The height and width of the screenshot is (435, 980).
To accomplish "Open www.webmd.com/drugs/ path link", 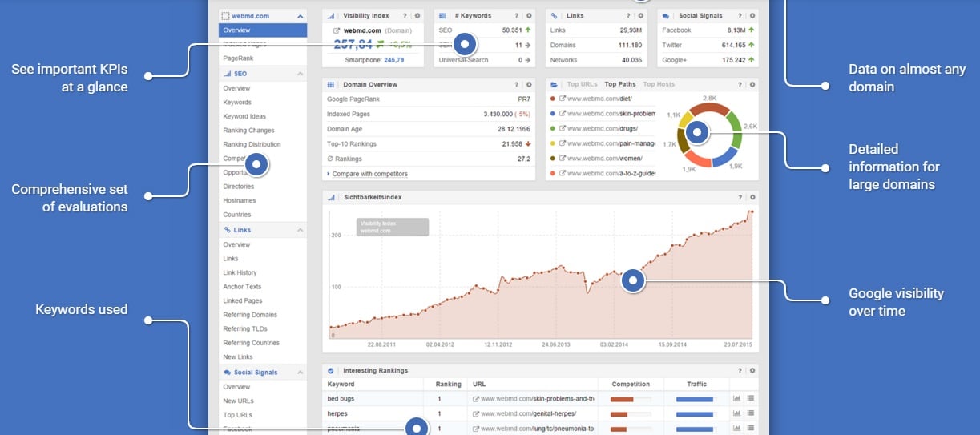I will [603, 128].
